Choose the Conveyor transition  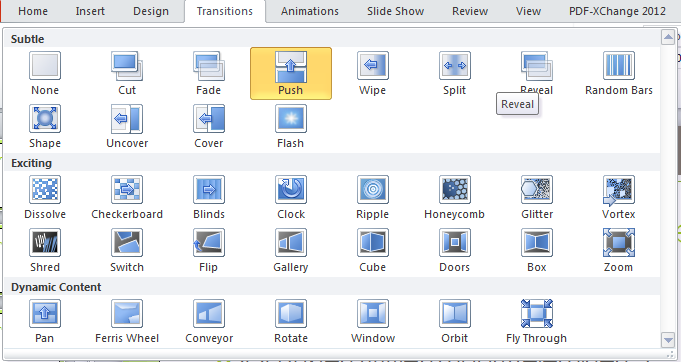pyautogui.click(x=208, y=322)
